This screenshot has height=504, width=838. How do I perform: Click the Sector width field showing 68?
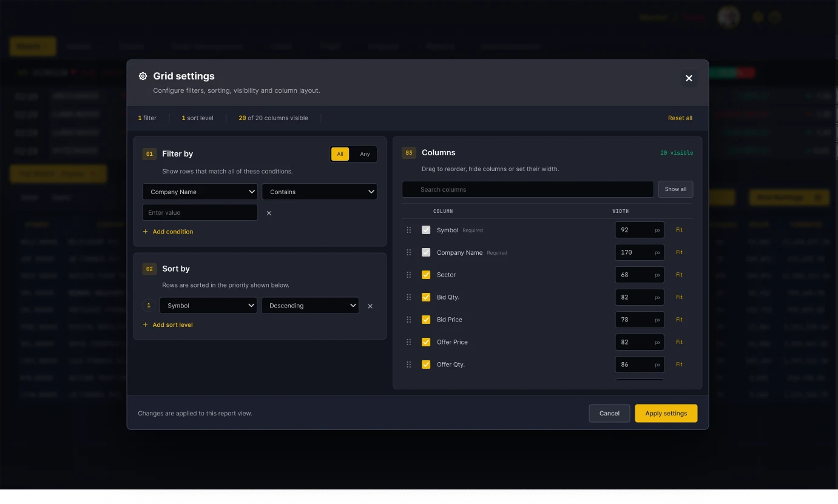[x=640, y=275]
